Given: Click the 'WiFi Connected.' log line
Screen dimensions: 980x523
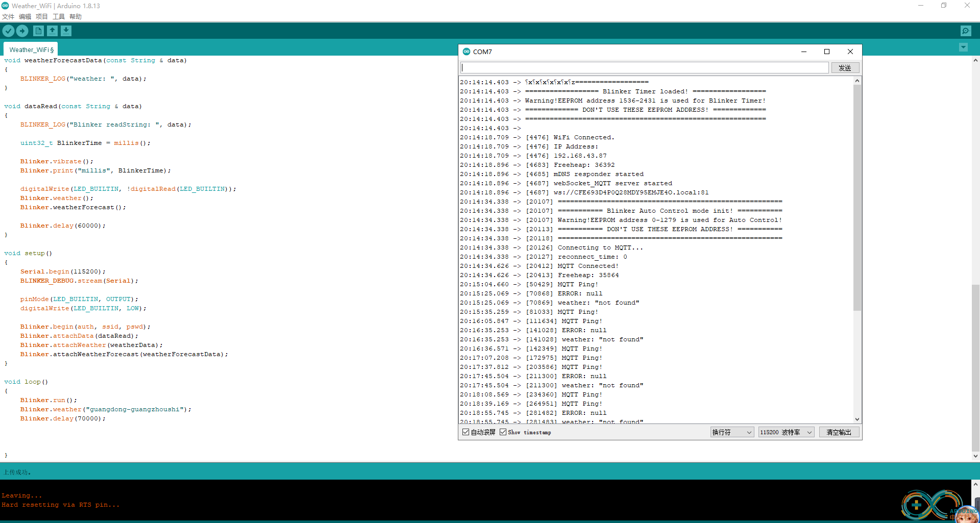Looking at the screenshot, I should 537,137.
